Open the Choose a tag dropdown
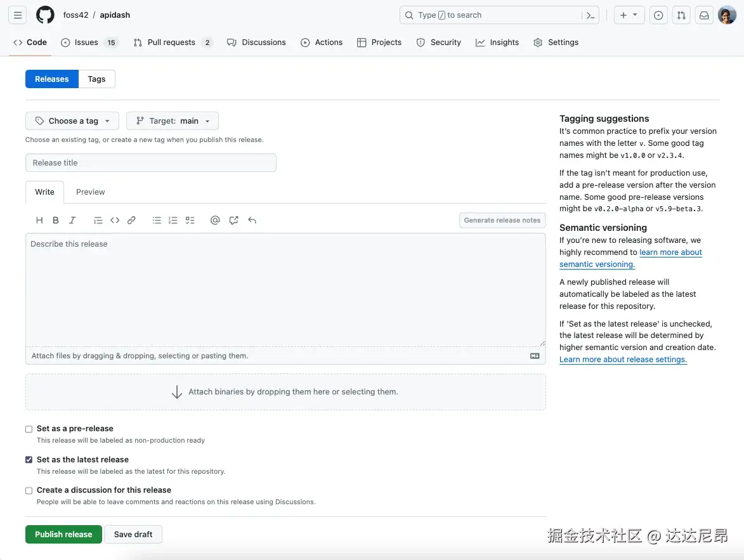This screenshot has width=744, height=560. click(72, 121)
